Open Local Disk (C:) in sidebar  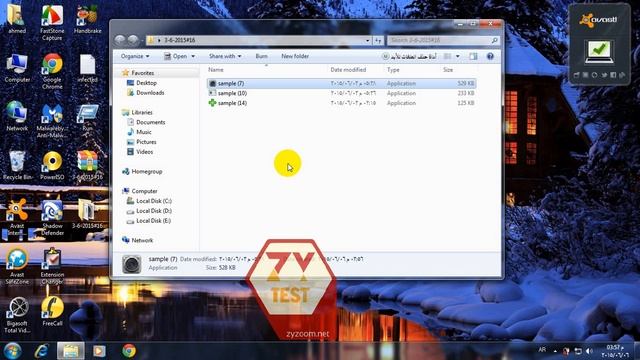153,201
